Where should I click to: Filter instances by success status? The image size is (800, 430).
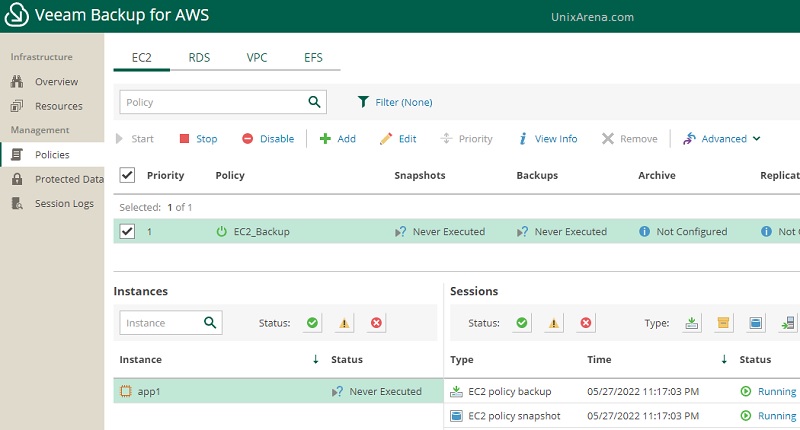[312, 323]
